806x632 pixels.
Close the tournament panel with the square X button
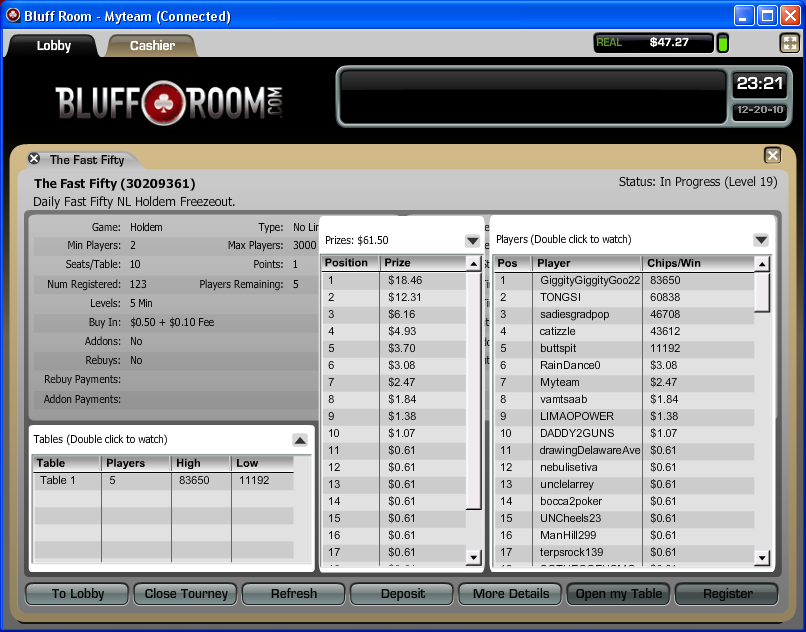coord(772,155)
